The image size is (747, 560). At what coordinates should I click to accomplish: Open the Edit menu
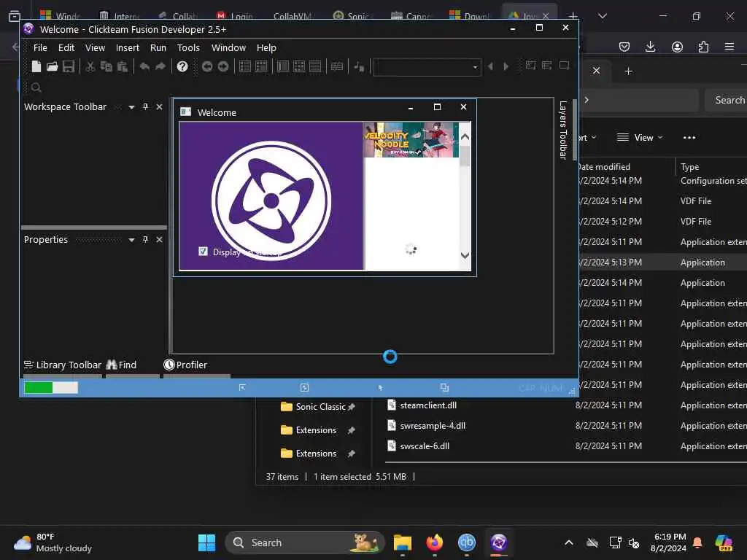66,47
